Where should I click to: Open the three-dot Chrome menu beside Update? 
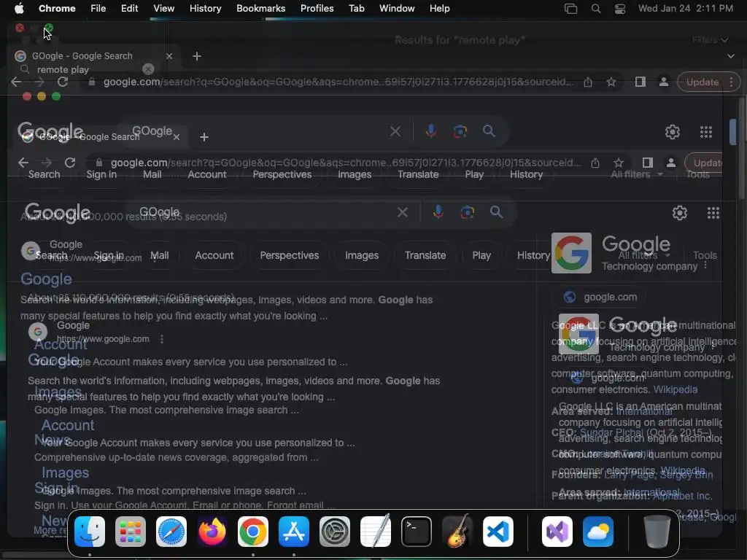(x=731, y=82)
